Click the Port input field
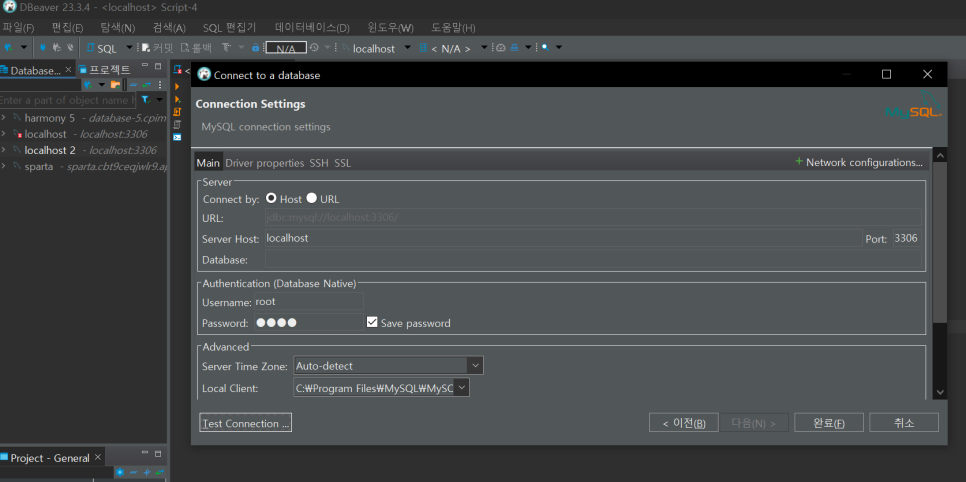966x482 pixels. (907, 238)
